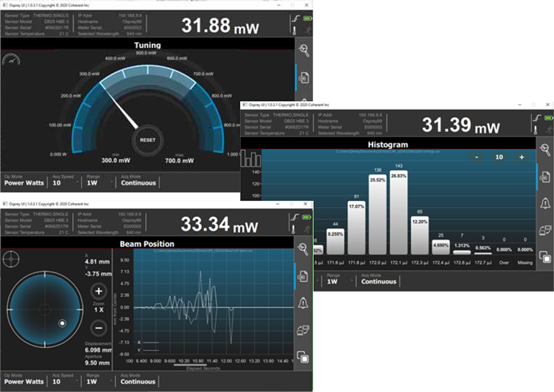This screenshot has width=554, height=392.
Task: Click the Zoom plus control in Beam Position
Action: (100, 290)
